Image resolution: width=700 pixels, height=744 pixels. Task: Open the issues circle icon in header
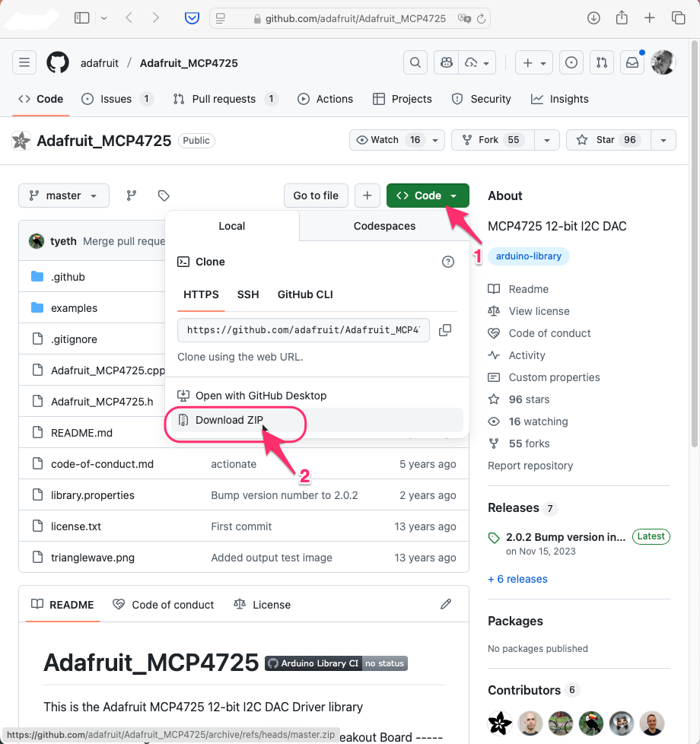pos(571,62)
